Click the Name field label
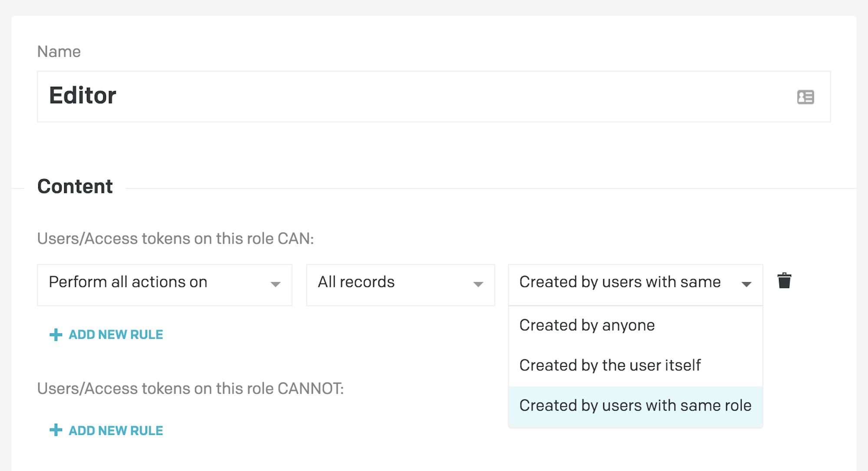The width and height of the screenshot is (868, 471). (59, 52)
